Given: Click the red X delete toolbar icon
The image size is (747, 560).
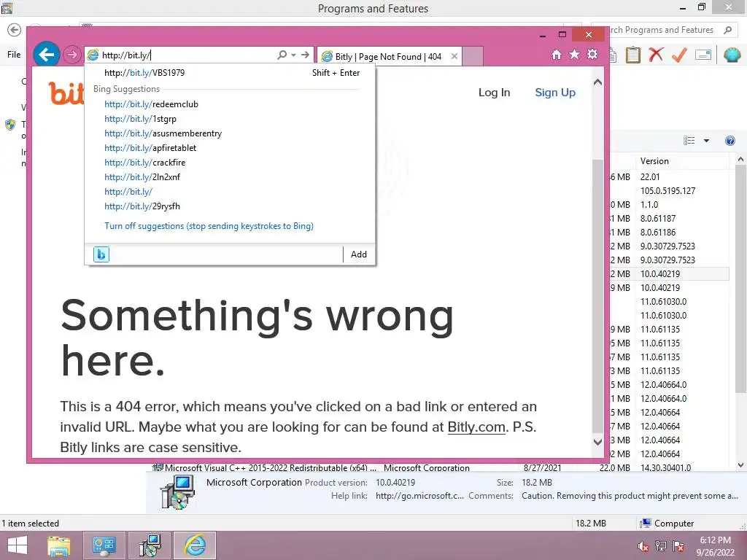Looking at the screenshot, I should [x=656, y=55].
